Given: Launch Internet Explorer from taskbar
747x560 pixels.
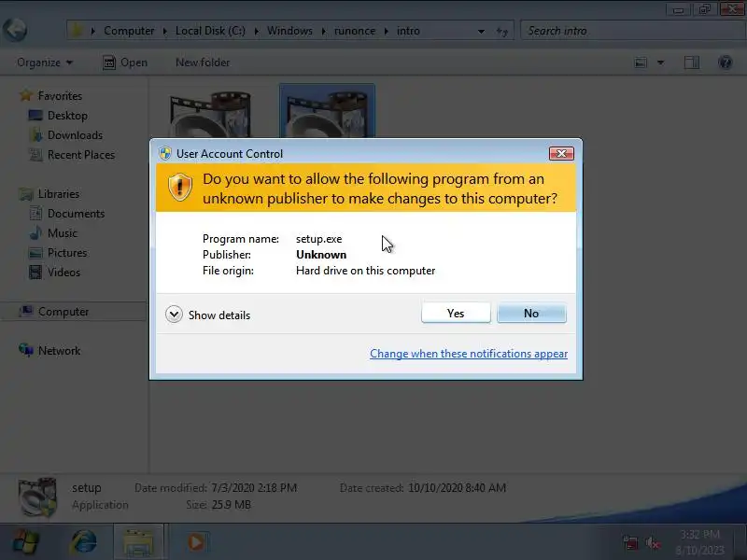Looking at the screenshot, I should pos(84,542).
